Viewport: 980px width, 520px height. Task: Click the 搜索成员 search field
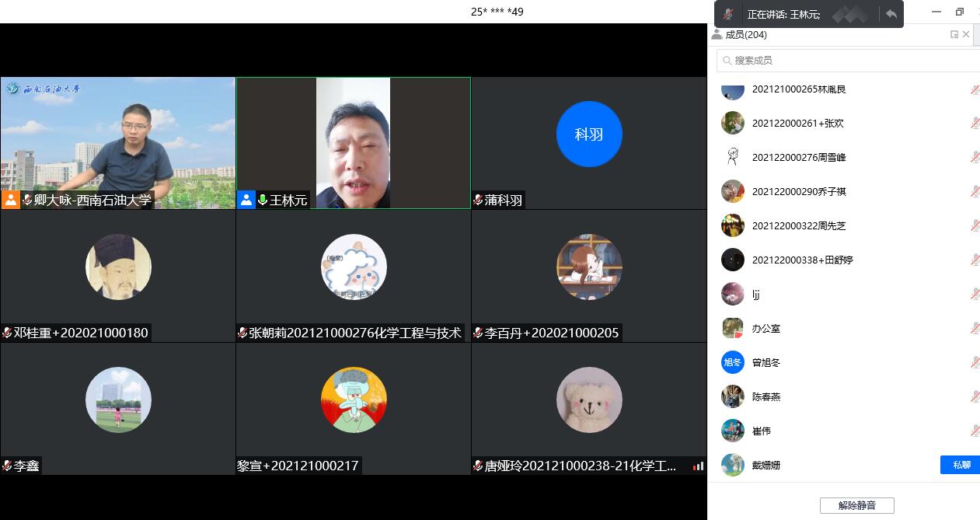pyautogui.click(x=847, y=60)
